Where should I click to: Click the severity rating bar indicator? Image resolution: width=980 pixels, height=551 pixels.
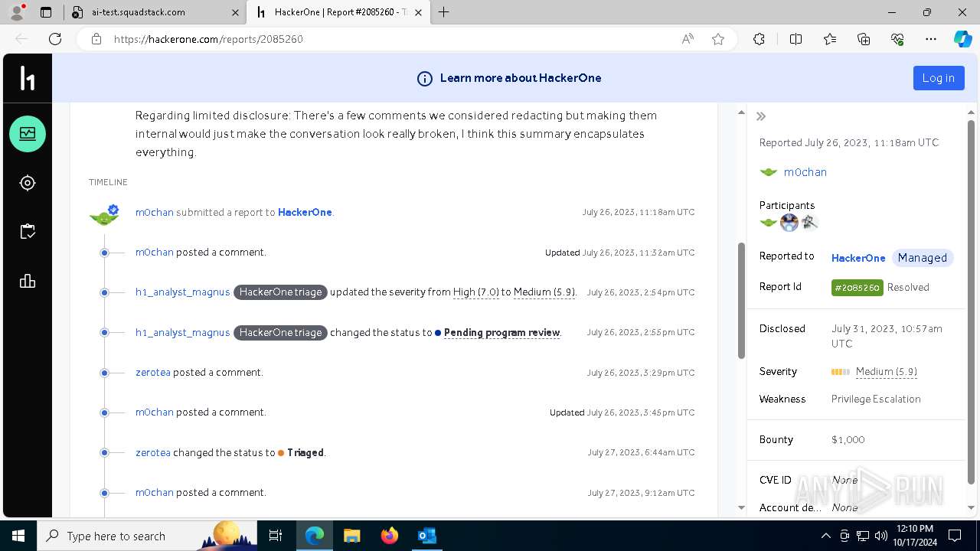(x=841, y=372)
